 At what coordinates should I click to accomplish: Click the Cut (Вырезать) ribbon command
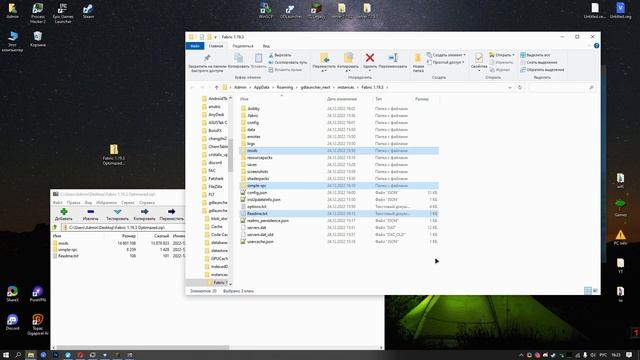(x=280, y=55)
